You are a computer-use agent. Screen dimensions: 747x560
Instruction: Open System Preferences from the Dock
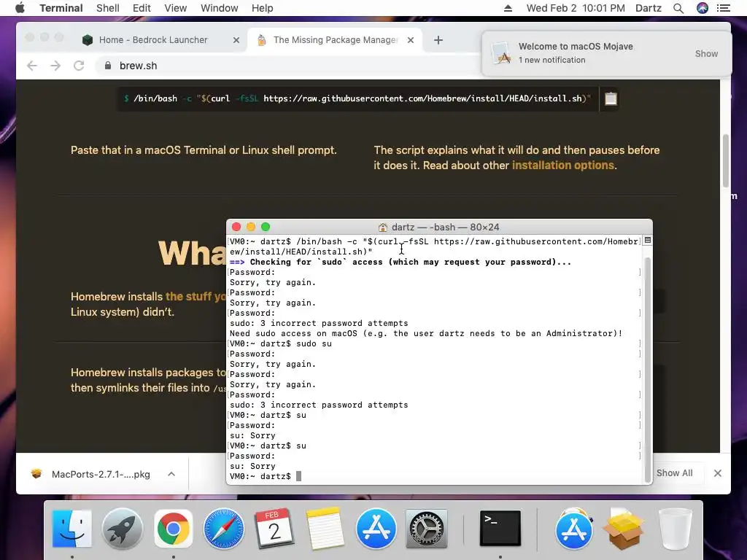(x=426, y=529)
